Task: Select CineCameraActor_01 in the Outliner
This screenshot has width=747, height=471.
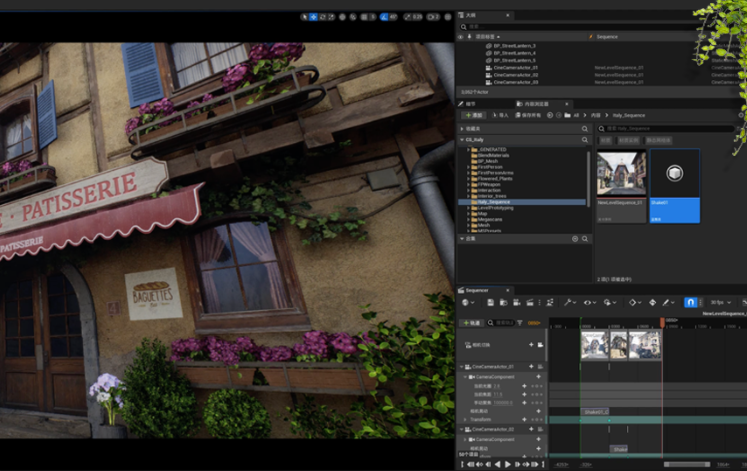Action: pyautogui.click(x=516, y=68)
